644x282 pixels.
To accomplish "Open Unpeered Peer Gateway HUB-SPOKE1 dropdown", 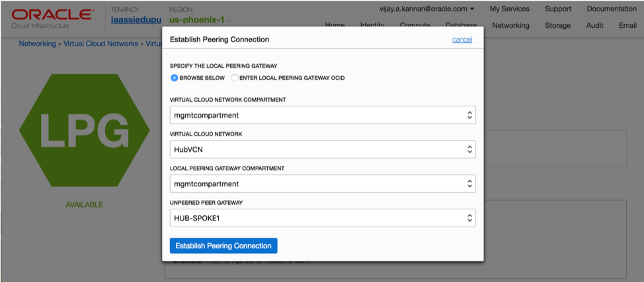I will (x=323, y=218).
